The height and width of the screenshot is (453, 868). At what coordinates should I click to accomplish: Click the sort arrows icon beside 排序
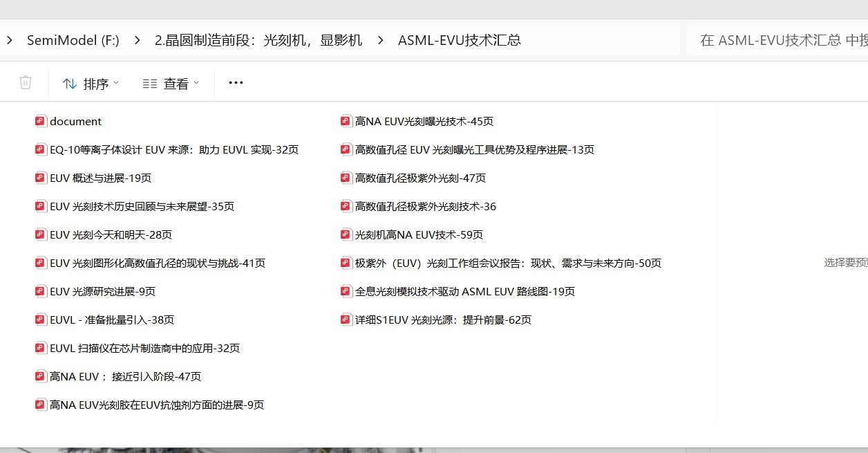coord(70,82)
